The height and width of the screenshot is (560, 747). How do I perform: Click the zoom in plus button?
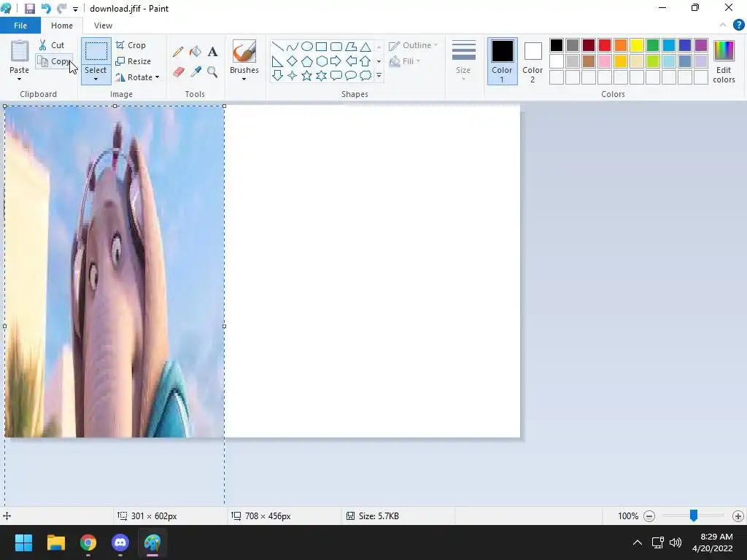pos(738,516)
